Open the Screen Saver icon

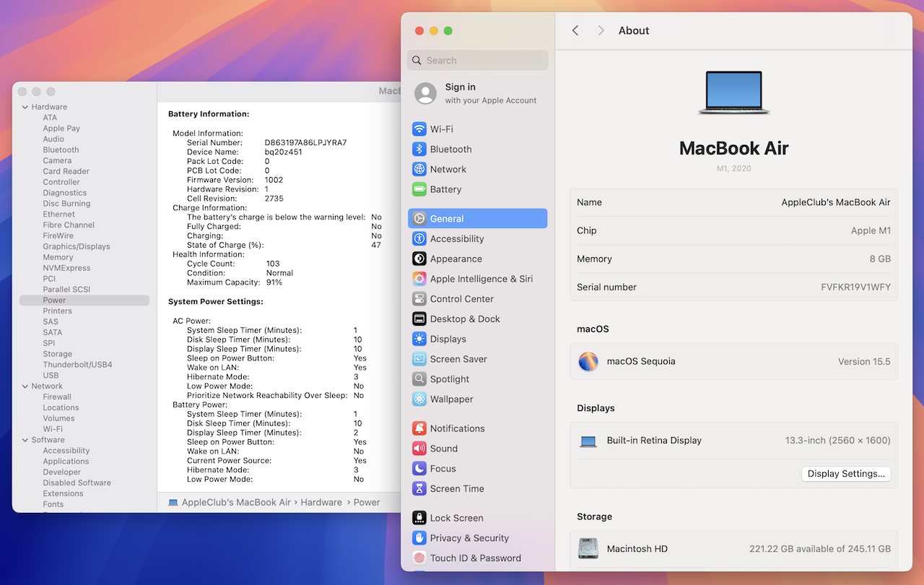coord(419,360)
